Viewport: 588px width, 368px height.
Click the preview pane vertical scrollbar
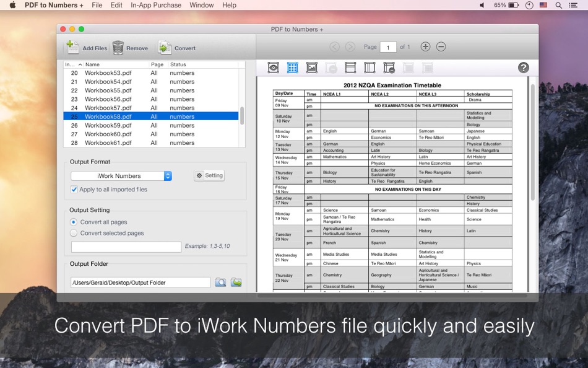533,142
